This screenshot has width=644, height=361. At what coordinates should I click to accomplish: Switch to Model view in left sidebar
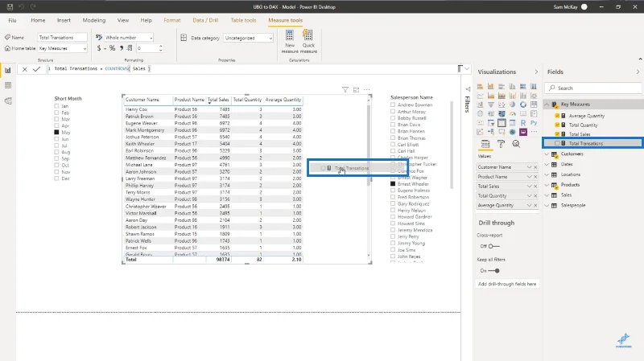click(x=8, y=101)
